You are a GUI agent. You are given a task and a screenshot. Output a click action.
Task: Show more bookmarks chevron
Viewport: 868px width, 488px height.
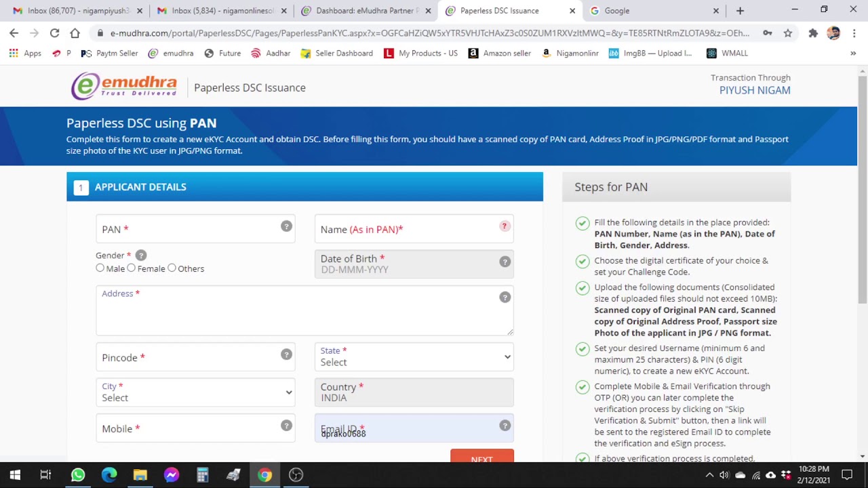(x=853, y=53)
